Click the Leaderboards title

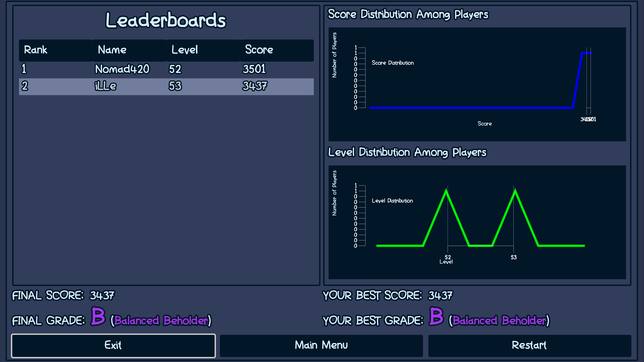click(x=165, y=20)
